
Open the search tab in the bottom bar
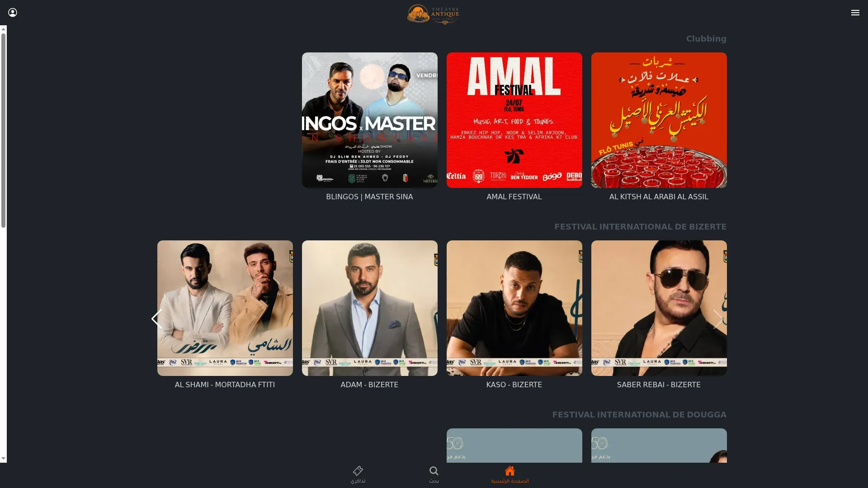(434, 475)
